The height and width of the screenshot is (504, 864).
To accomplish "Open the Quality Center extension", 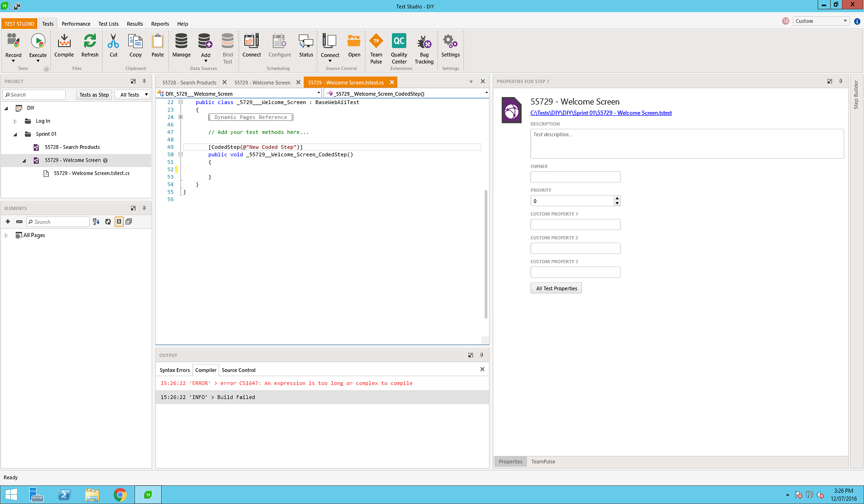I will click(399, 48).
